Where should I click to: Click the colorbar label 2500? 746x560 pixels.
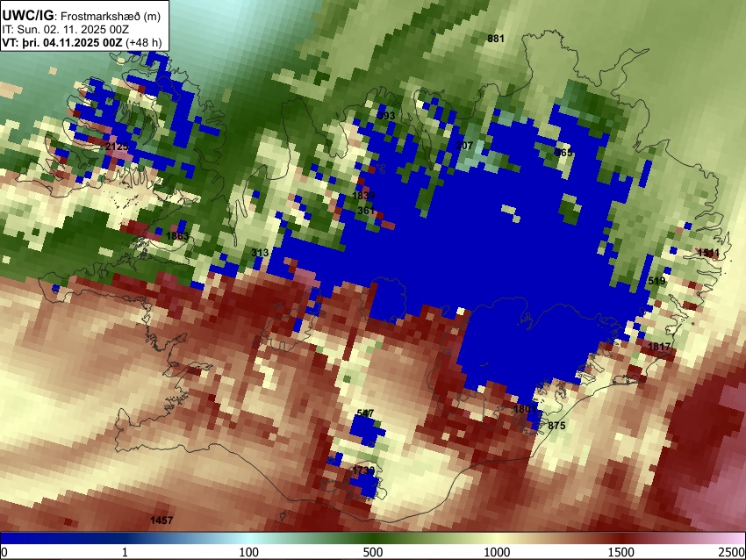[732, 552]
